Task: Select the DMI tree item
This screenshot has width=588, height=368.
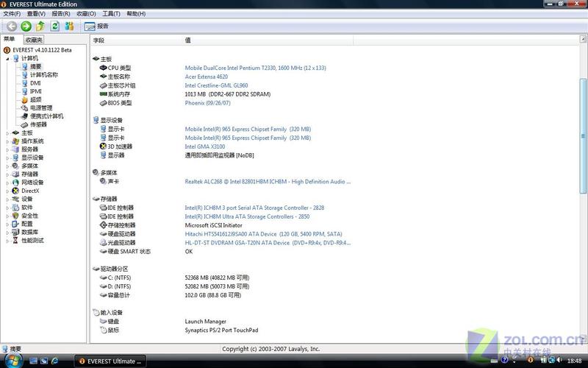Action: point(35,83)
